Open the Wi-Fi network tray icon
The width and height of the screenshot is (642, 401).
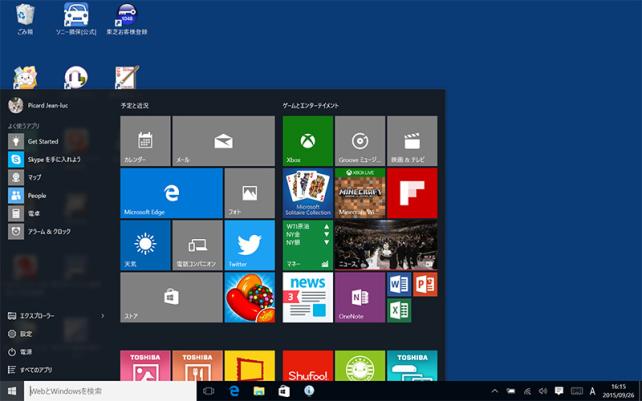click(x=527, y=391)
